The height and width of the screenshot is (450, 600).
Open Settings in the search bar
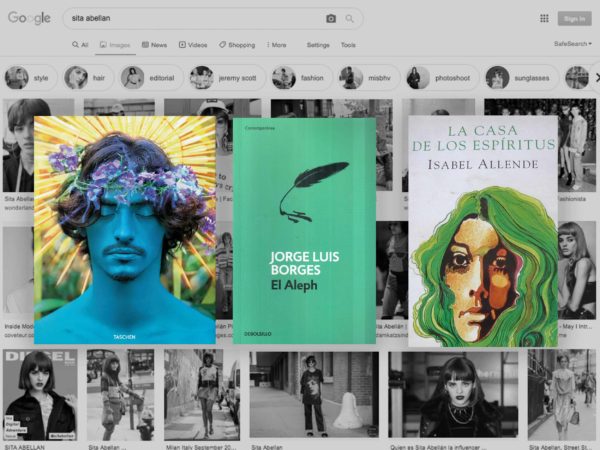[318, 45]
